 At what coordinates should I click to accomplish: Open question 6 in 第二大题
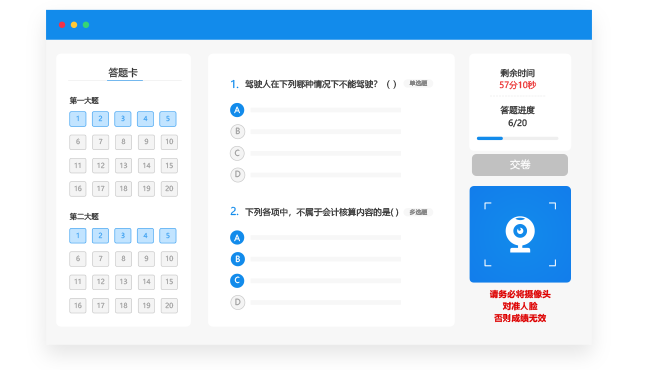pyautogui.click(x=78, y=259)
